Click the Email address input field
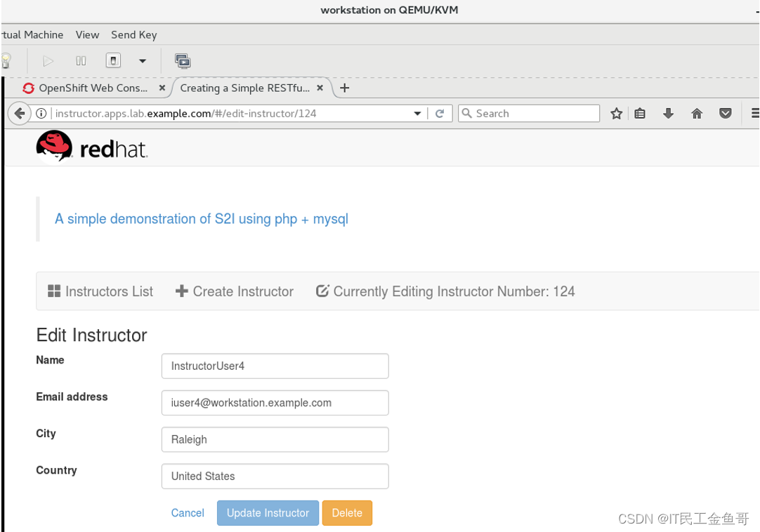 (275, 403)
